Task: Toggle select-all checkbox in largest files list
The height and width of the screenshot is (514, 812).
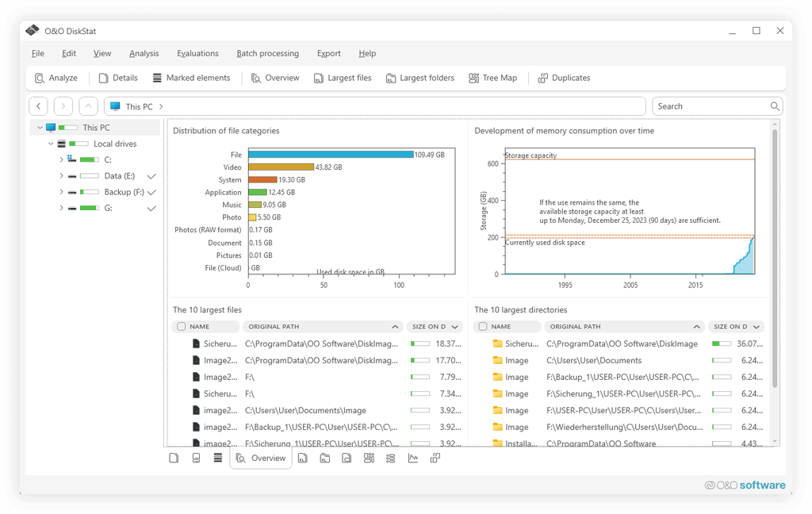Action: point(182,327)
